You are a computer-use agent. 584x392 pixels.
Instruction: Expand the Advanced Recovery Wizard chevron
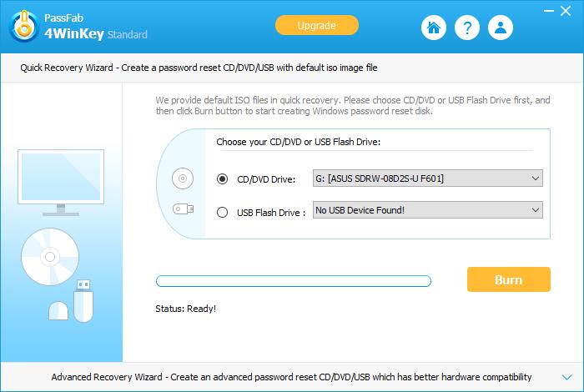pyautogui.click(x=566, y=377)
